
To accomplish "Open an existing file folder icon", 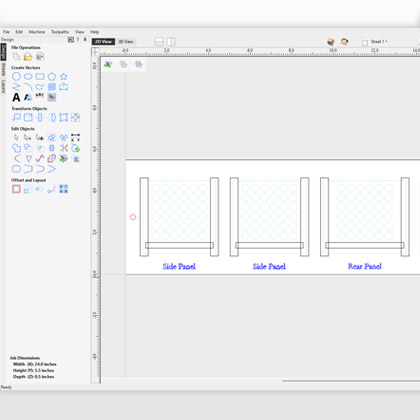I will point(28,56).
